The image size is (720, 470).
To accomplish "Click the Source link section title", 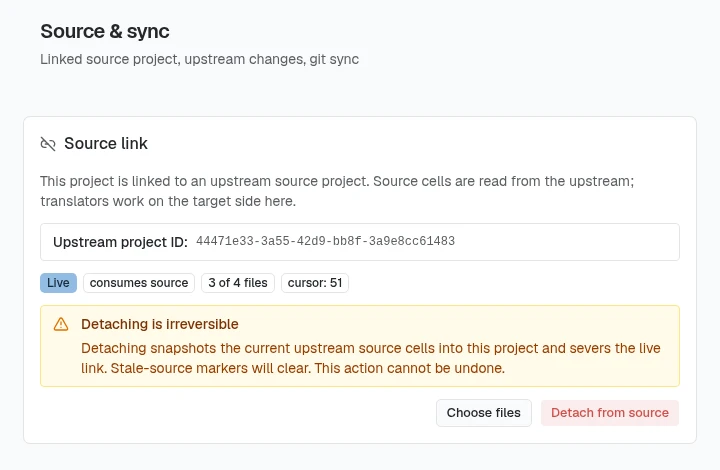I will coord(106,144).
